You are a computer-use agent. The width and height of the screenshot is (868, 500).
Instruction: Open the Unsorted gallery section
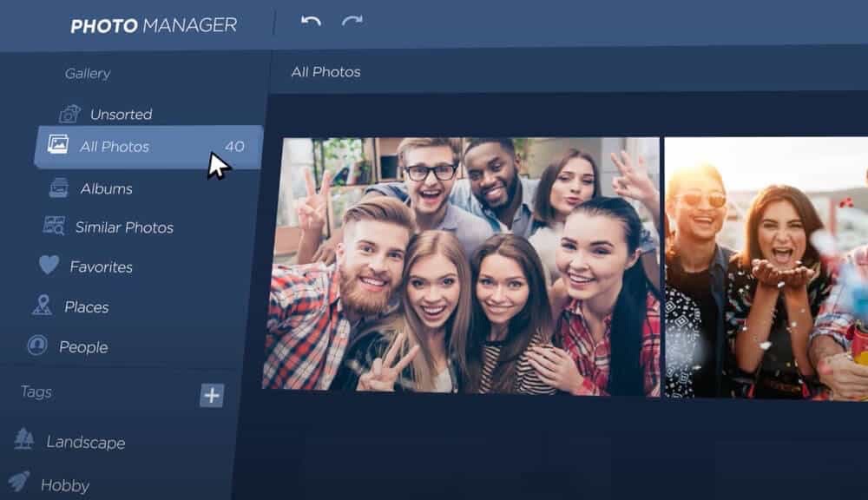[x=121, y=115]
